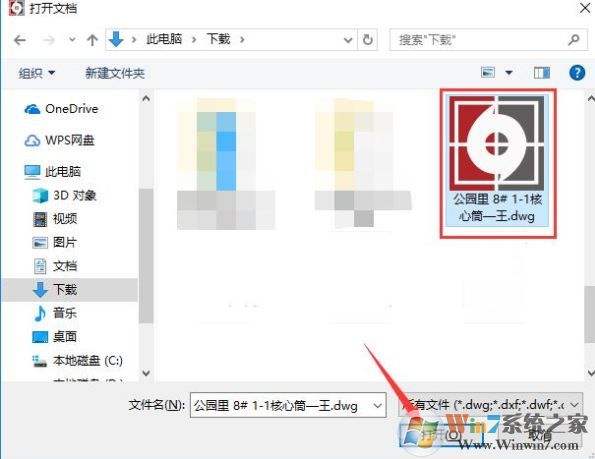595x459 pixels.
Task: Open the 组织 menu
Action: (x=37, y=73)
